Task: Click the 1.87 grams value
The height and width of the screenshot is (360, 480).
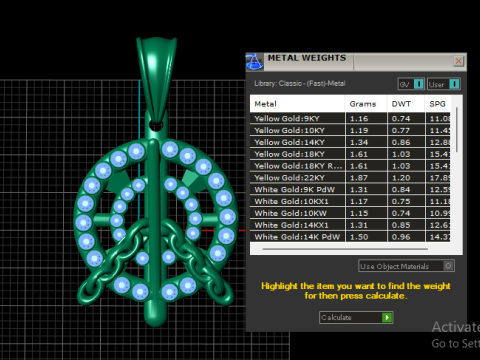Action: [359, 178]
